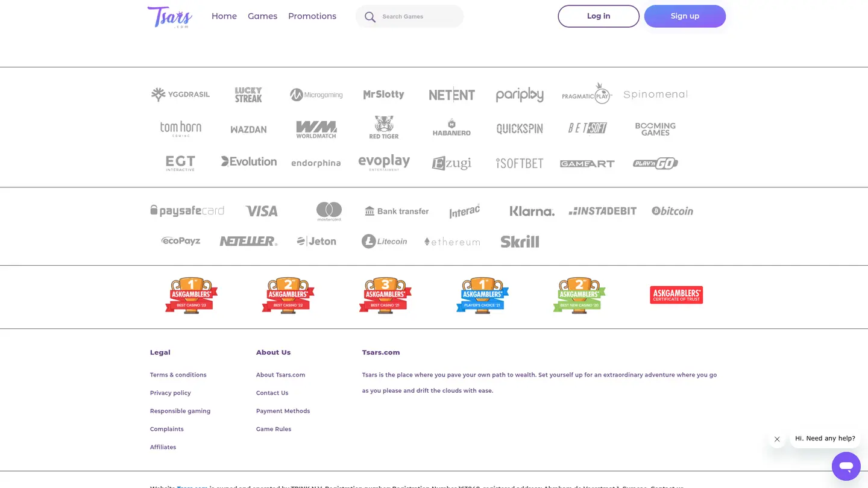Open the Complaints footer link
Image resolution: width=868 pixels, height=488 pixels.
(x=167, y=429)
